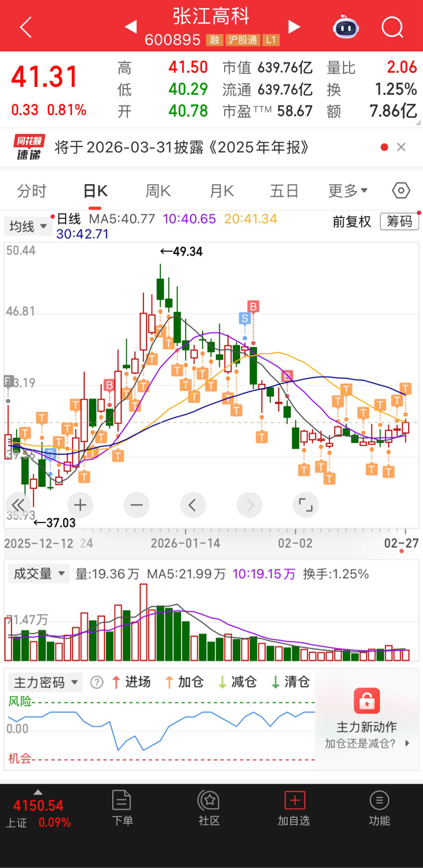Tap the blue S marker near peak

[x=245, y=318]
